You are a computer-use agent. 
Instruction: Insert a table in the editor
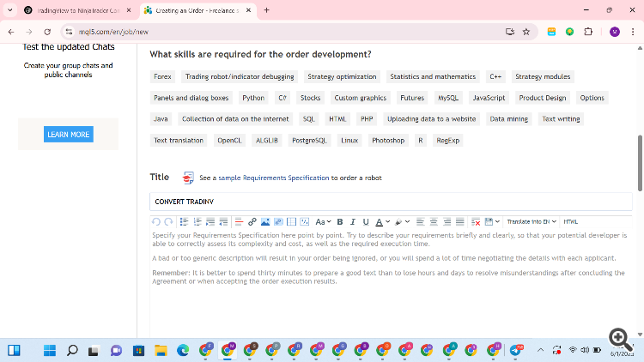click(x=292, y=221)
